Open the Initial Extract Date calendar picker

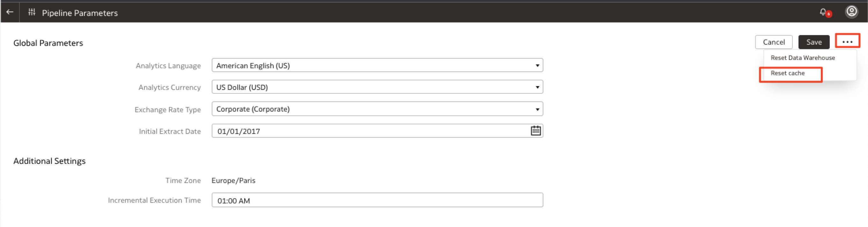point(535,131)
